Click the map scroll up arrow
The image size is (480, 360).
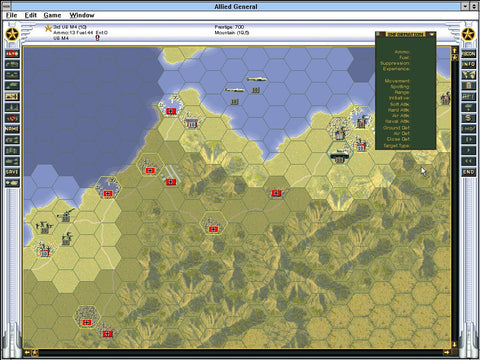[x=454, y=50]
